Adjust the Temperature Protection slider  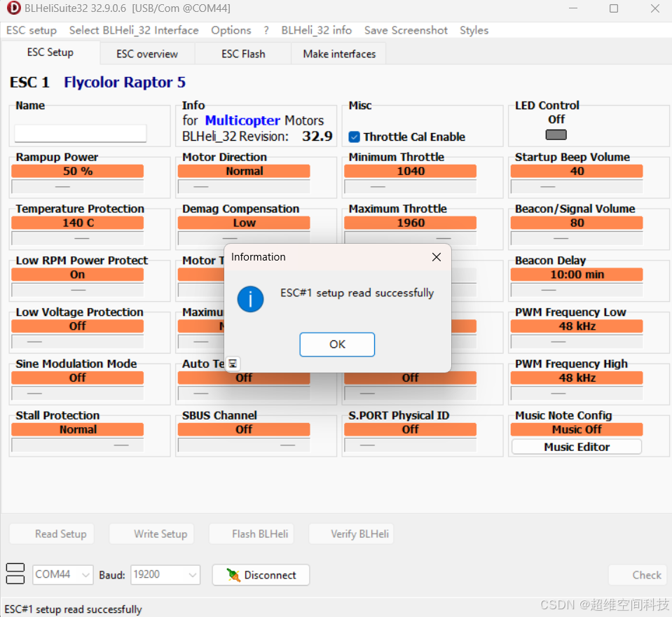click(78, 238)
